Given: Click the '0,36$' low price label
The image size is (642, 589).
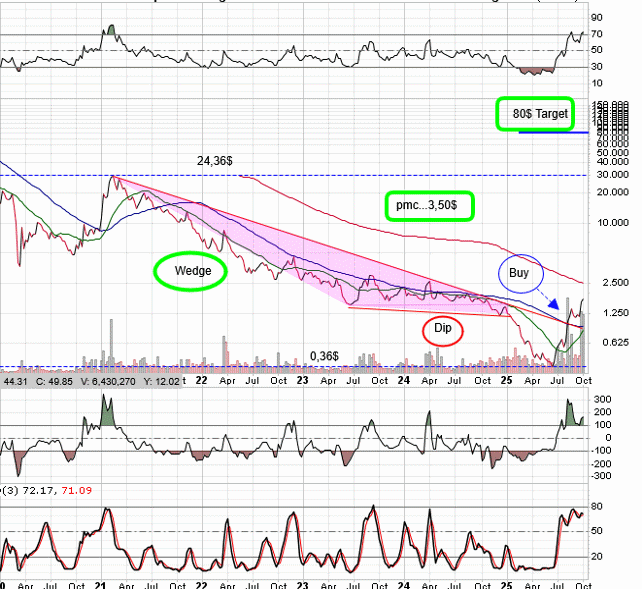Looking at the screenshot, I should 325,355.
